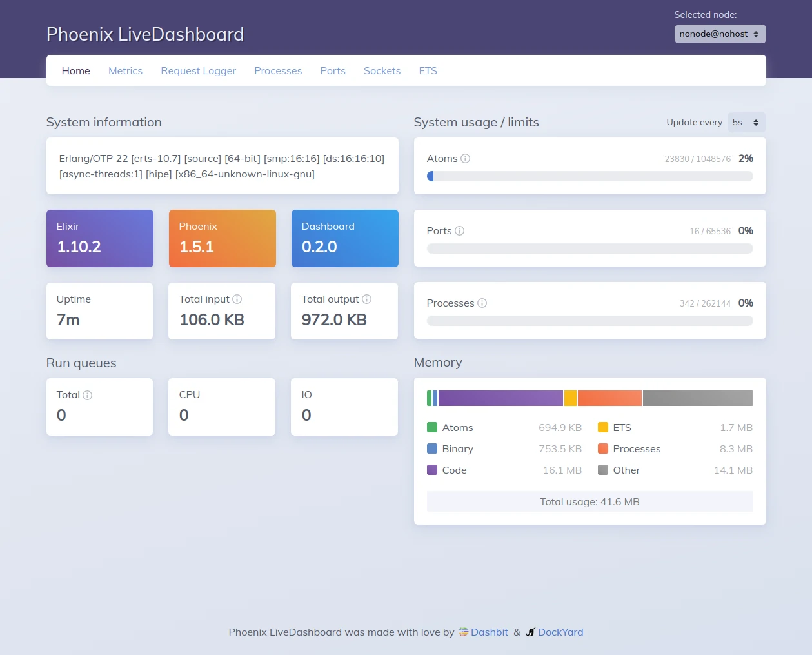Image resolution: width=812 pixels, height=655 pixels.
Task: Click the Erlang/OTP 22 system info text
Action: coord(222,166)
